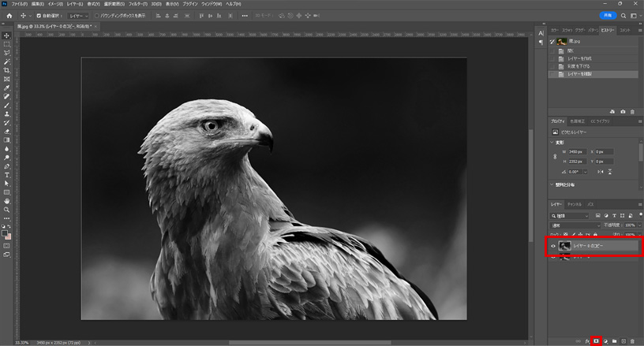Screen dimensions: 644x346
Task: Collapse the 変形 section
Action: (552, 142)
